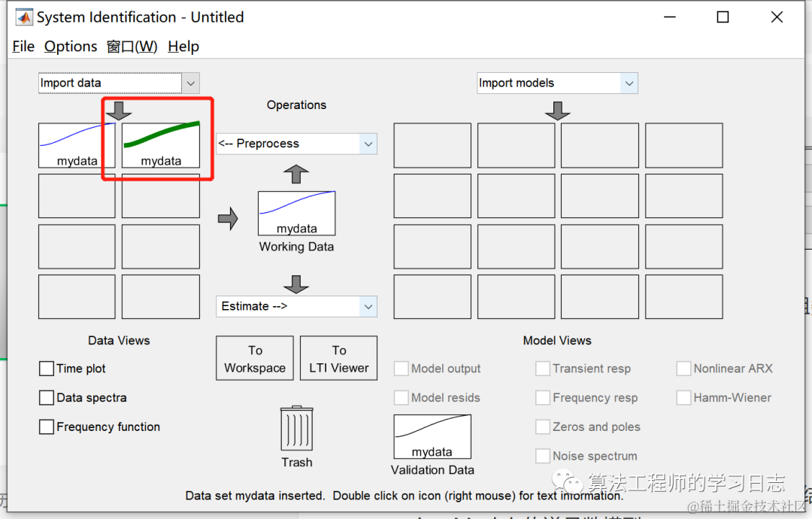The height and width of the screenshot is (519, 812).
Task: Select the blue mydata icon in data board
Action: pos(77,145)
